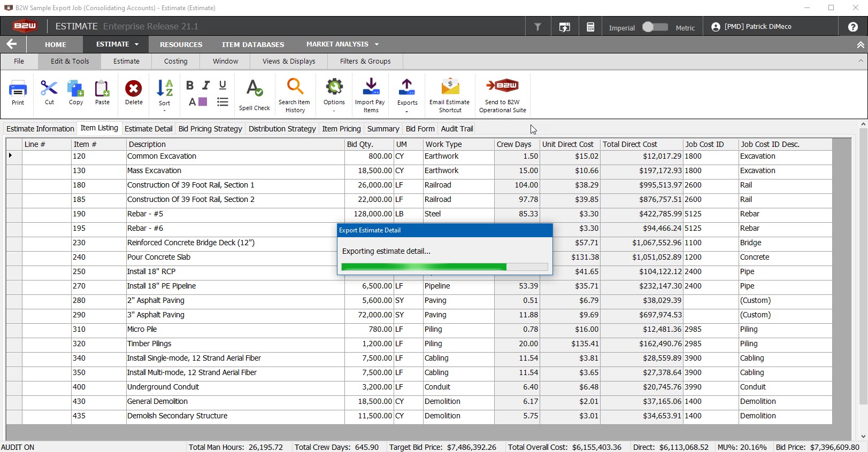Image resolution: width=868 pixels, height=452 pixels.
Task: Open the calculator icon in header
Action: point(590,27)
